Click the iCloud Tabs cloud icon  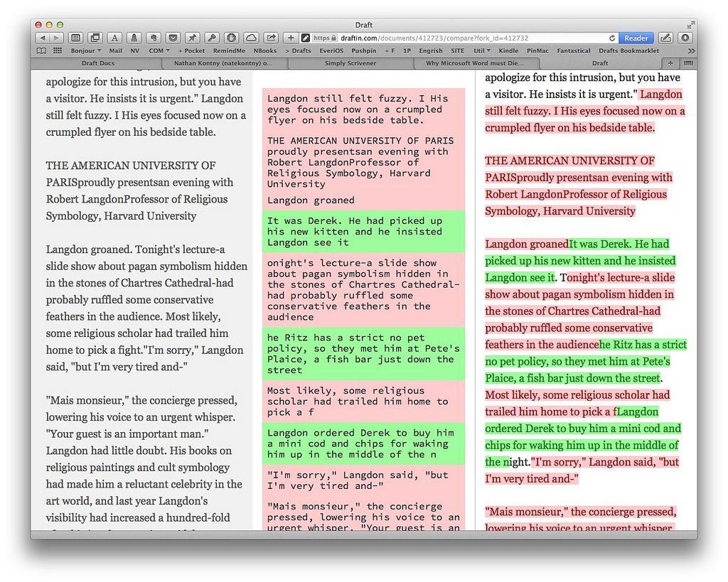251,38
